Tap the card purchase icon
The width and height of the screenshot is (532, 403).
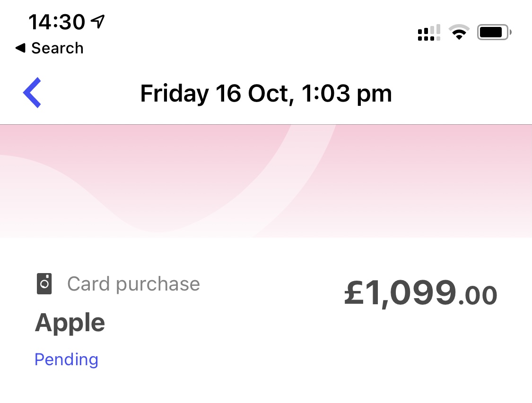(44, 284)
